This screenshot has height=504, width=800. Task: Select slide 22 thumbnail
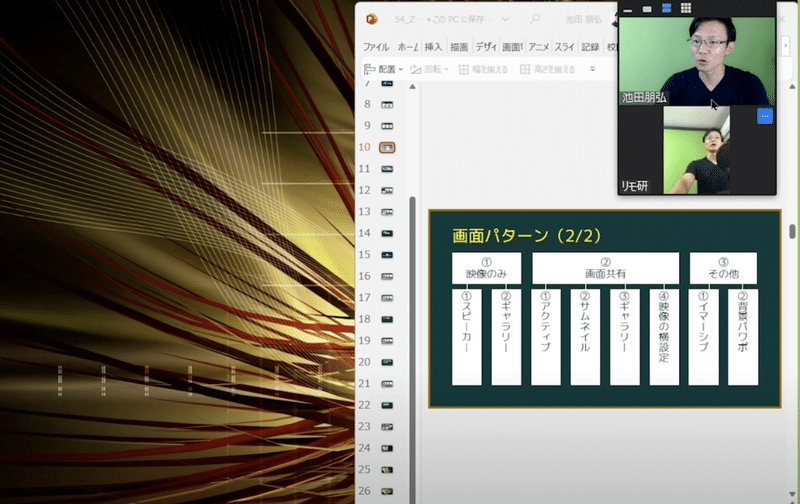[x=387, y=405]
